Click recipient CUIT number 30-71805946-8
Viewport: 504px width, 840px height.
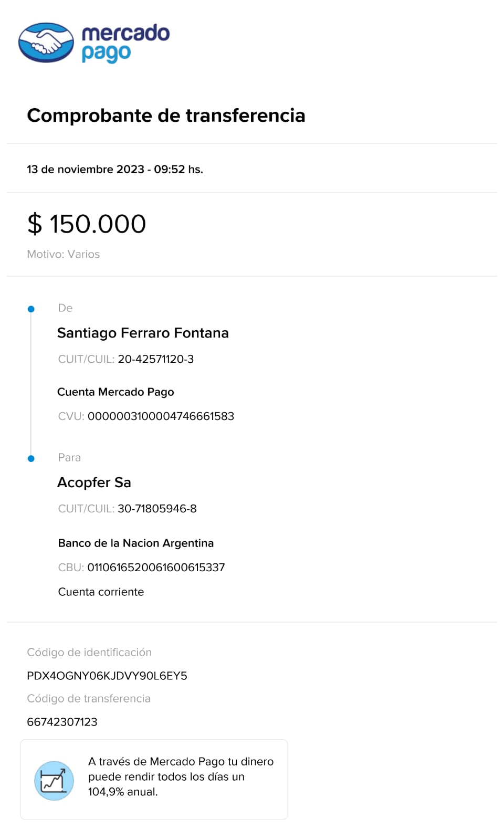point(157,509)
